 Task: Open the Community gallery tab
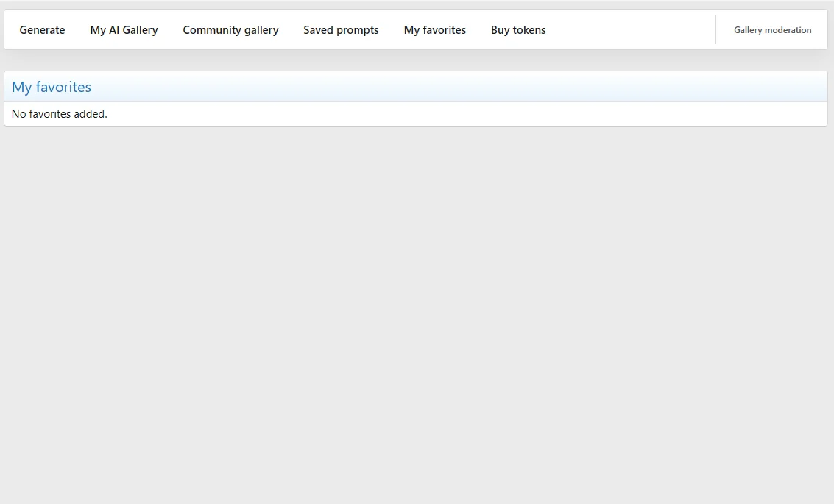(x=230, y=30)
